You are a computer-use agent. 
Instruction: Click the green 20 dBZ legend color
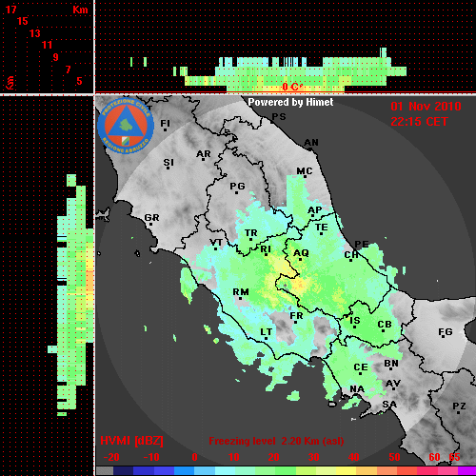coord(266,471)
